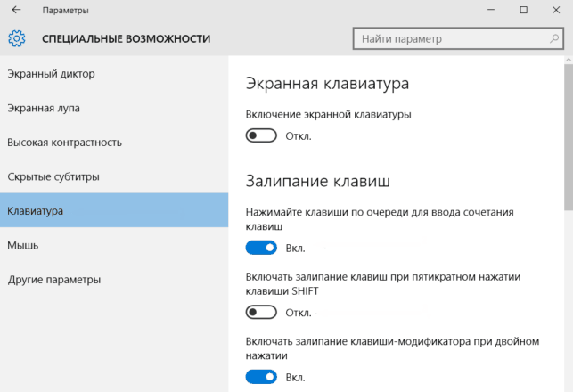Screen dimensions: 573x392
Task: Select Высокая контрастность in sidebar
Action: click(114, 143)
